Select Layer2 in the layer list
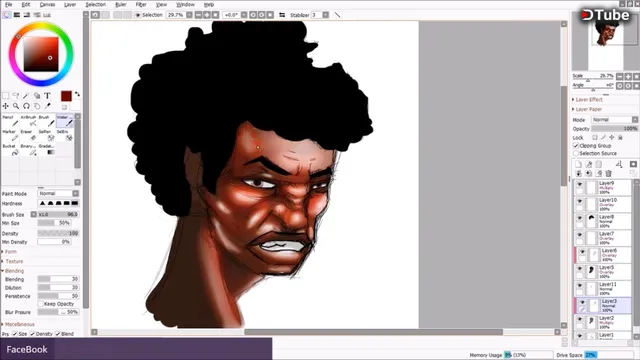Screen dimensions: 640x360 click(603, 322)
